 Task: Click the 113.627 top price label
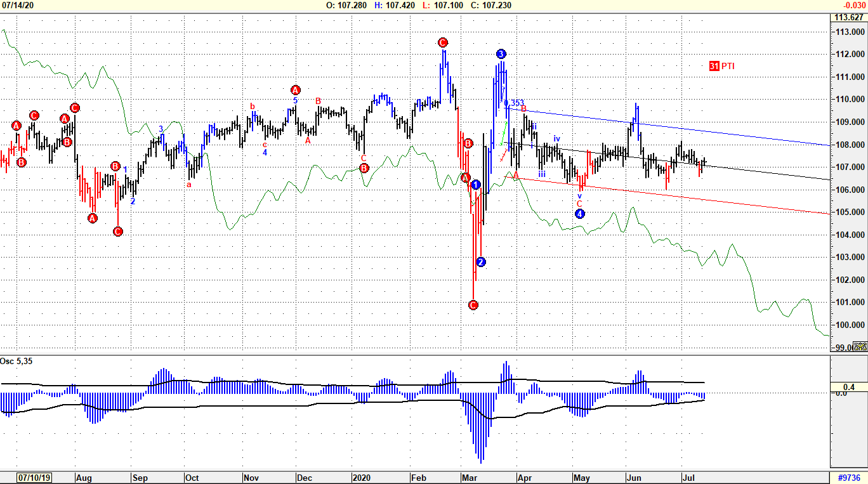849,17
